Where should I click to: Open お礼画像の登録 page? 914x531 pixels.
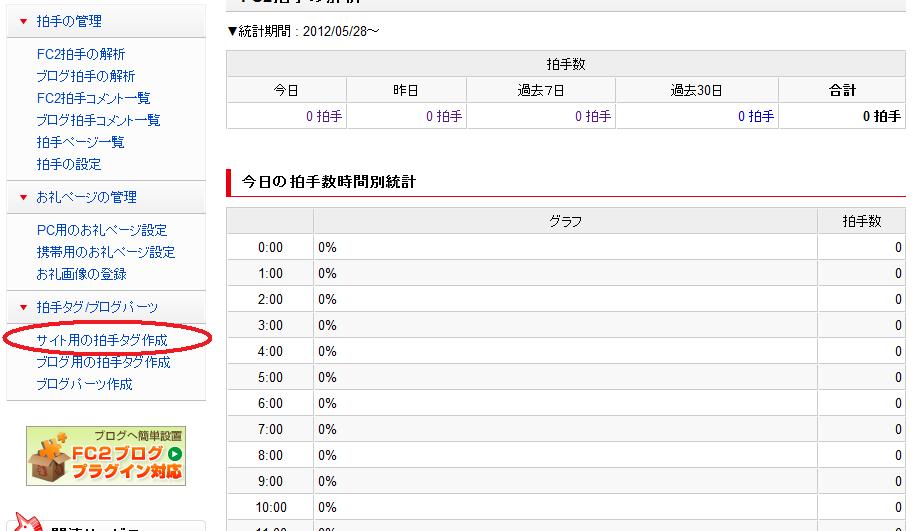(81, 274)
